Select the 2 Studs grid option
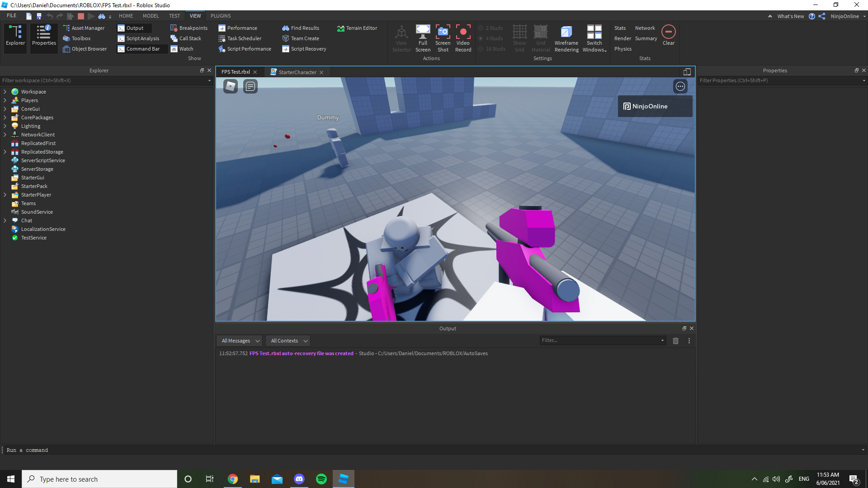Image resolution: width=868 pixels, height=488 pixels. (x=491, y=28)
